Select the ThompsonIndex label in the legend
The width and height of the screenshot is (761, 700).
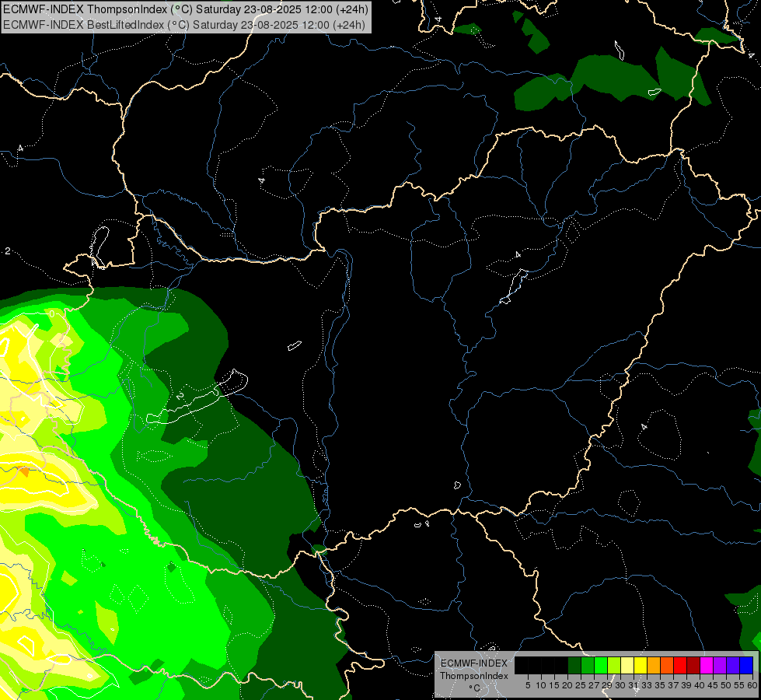pyautogui.click(x=474, y=676)
